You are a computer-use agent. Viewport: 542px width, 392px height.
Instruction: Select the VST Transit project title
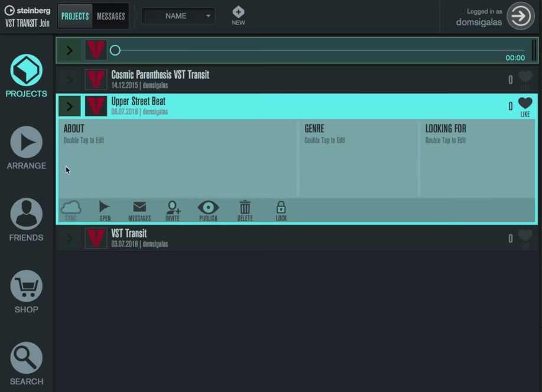click(129, 233)
